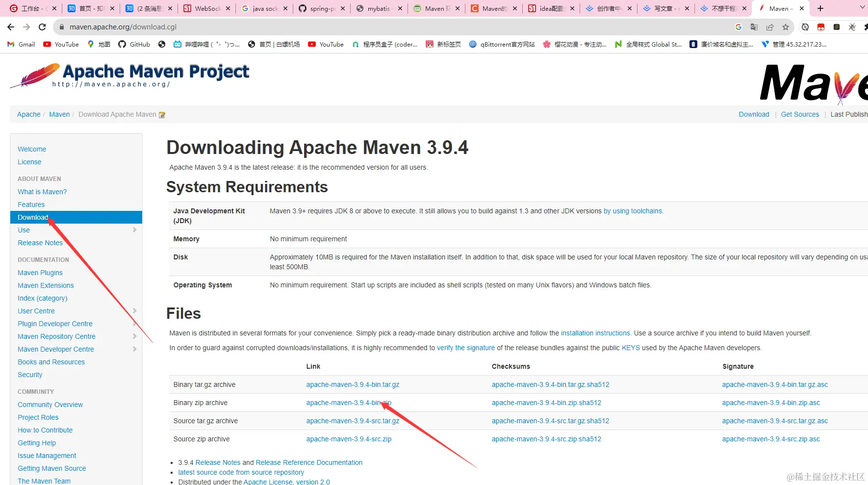Close the idea配置 tab
Screen dimensions: 868x485
pyautogui.click(x=572, y=8)
